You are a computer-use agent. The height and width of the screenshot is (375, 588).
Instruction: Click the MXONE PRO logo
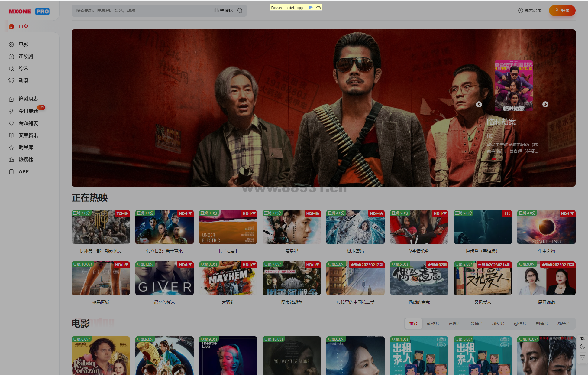pyautogui.click(x=29, y=11)
